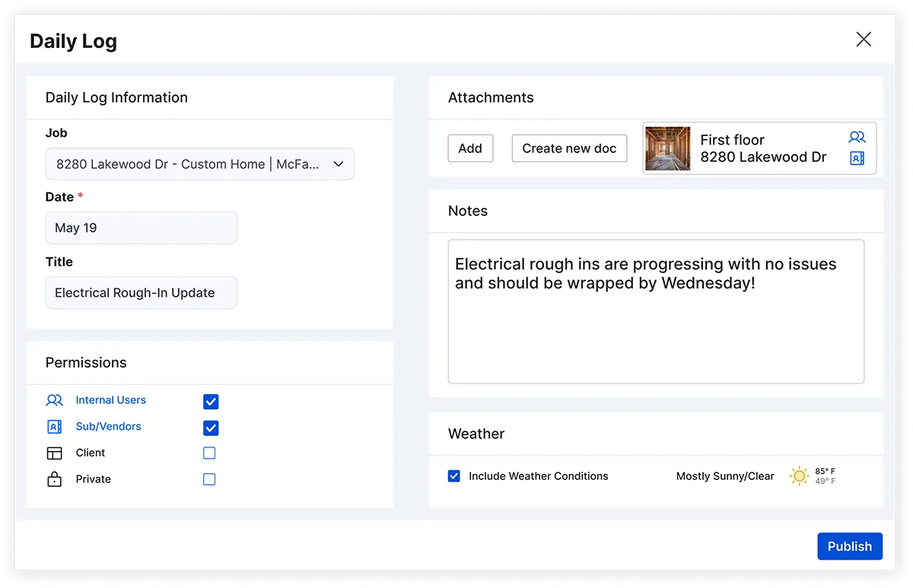
Task: Click the '85° F' high temperature
Action: [826, 472]
